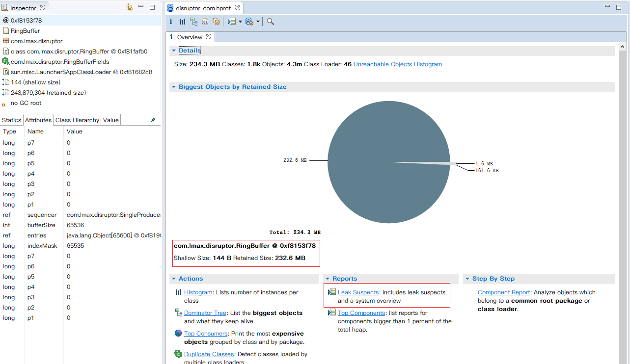Switch to the Value tab
Viewport: 630px width, 364px height.
(x=111, y=120)
